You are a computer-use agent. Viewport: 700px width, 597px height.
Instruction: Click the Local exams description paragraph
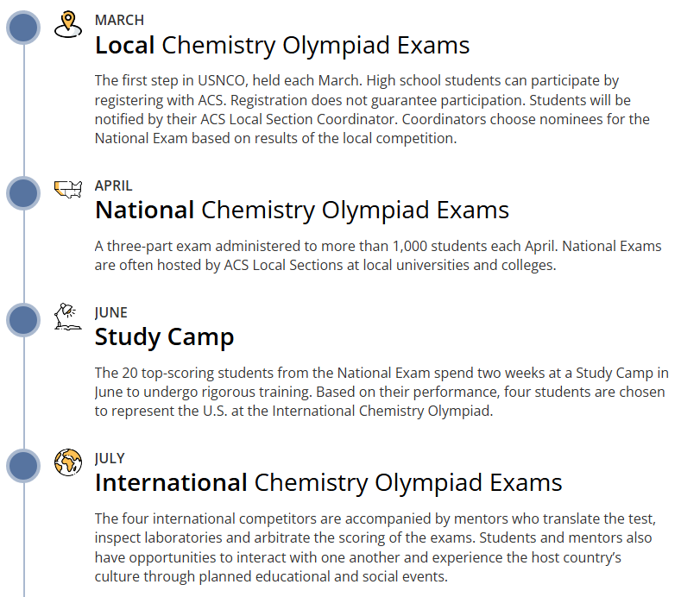coord(372,109)
